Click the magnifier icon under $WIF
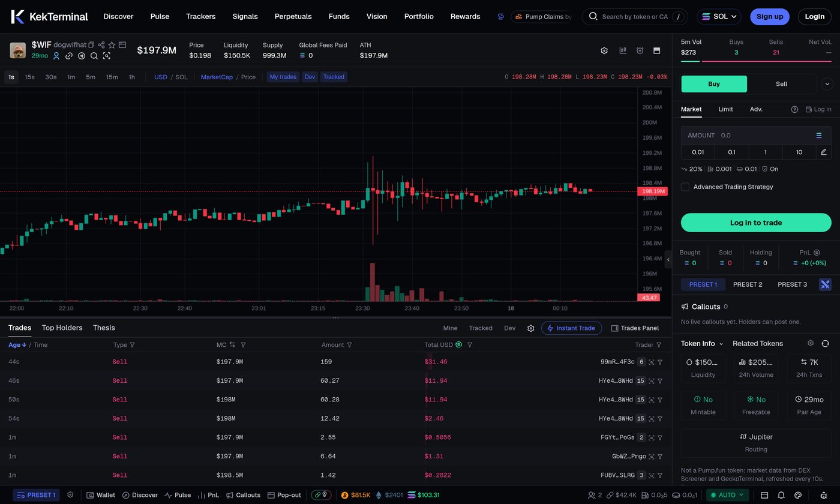 coord(94,56)
